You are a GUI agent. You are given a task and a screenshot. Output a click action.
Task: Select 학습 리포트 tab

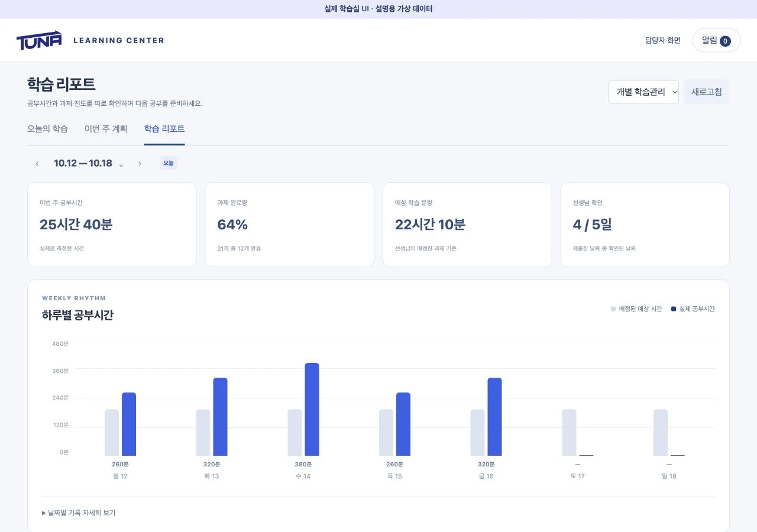tap(164, 129)
